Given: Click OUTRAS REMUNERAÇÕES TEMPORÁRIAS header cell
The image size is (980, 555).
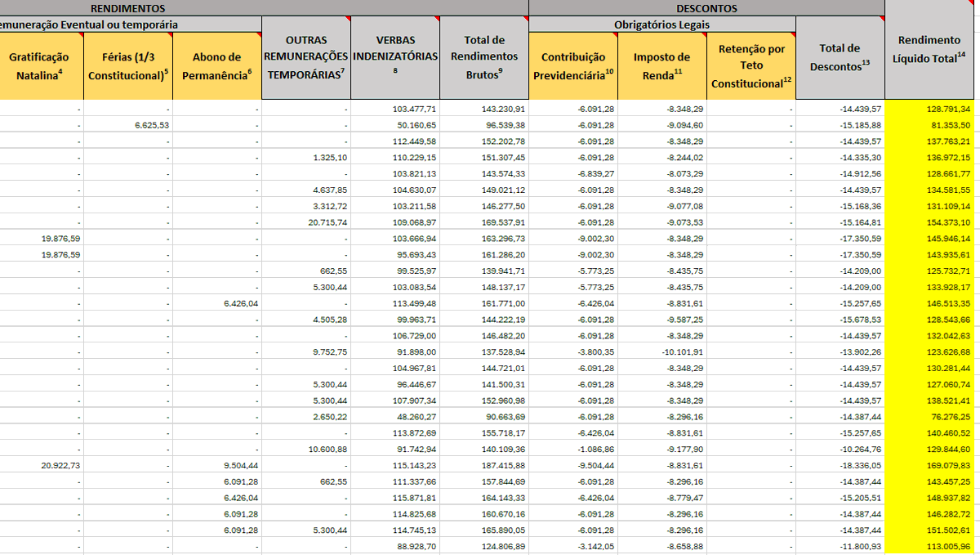Looking at the screenshot, I should click(306, 57).
